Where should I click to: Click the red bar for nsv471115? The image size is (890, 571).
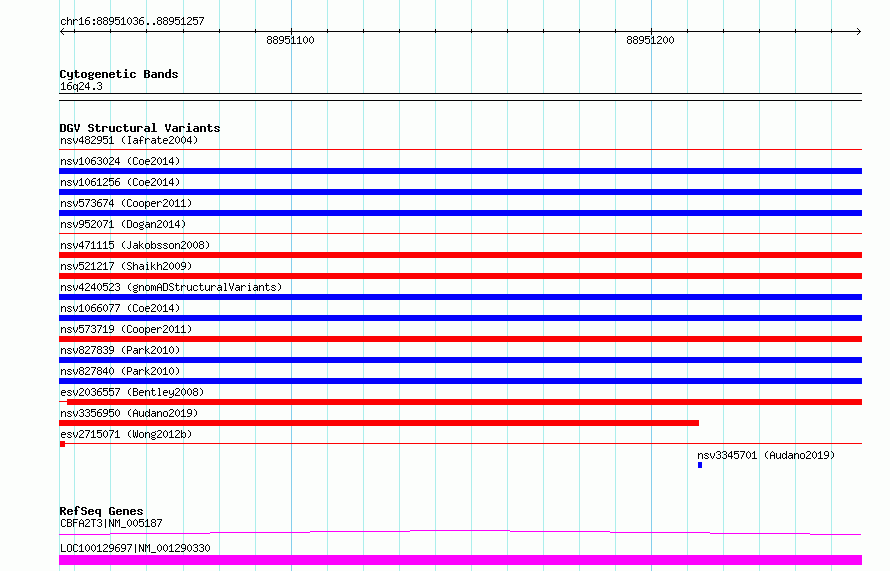click(x=460, y=255)
